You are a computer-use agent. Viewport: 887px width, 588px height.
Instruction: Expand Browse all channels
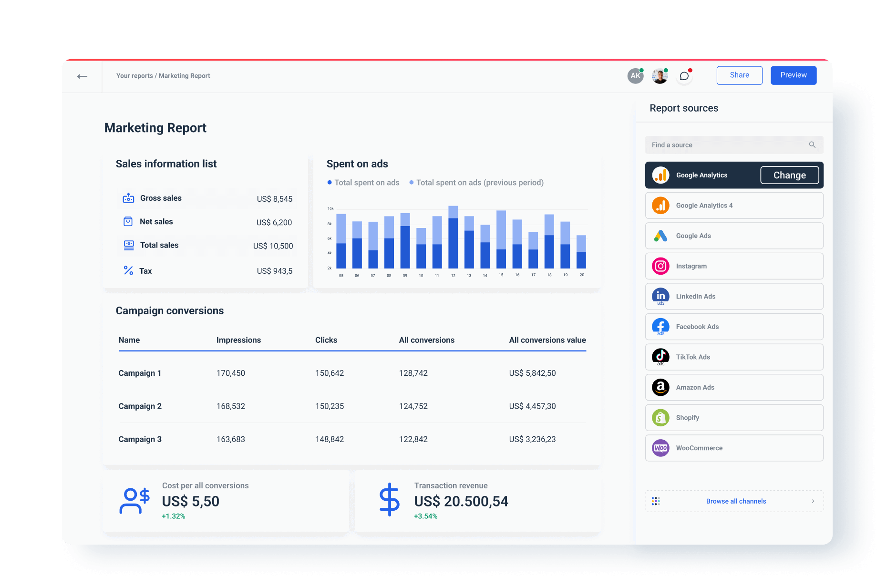(x=736, y=501)
